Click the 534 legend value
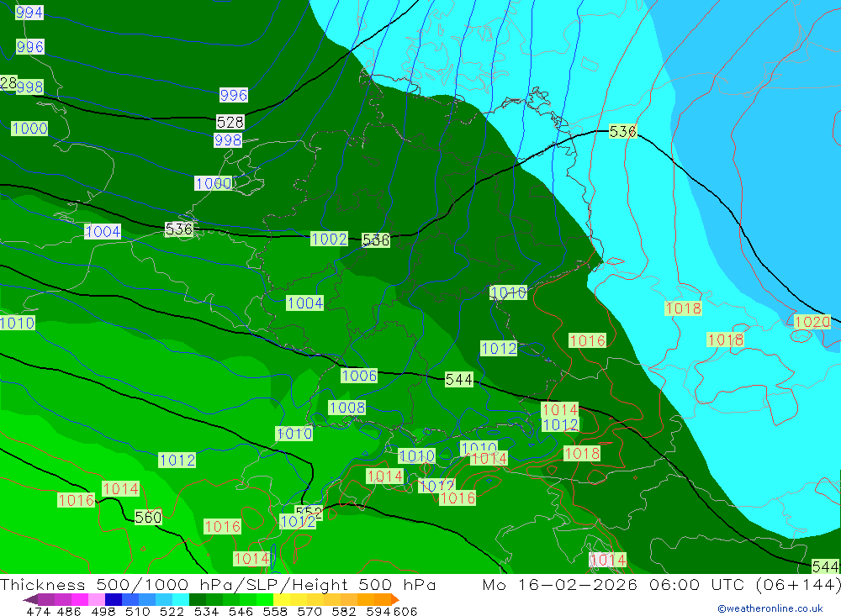 (206, 611)
